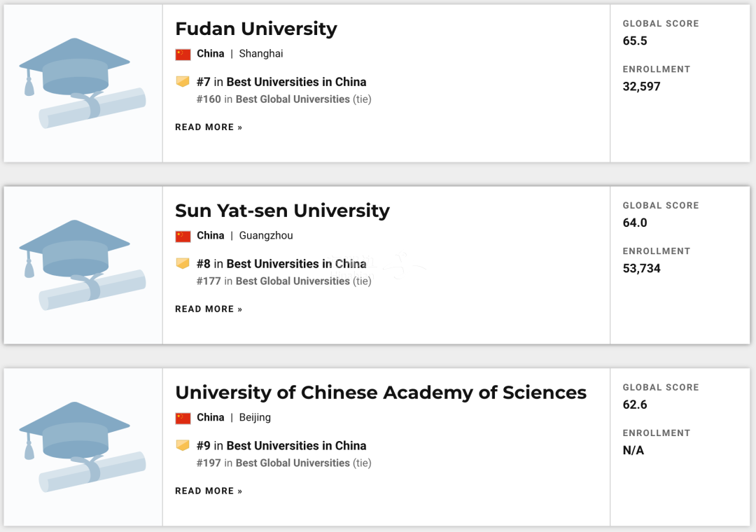Click the China flag icon under Fudan University
The image size is (756, 532).
(183, 55)
